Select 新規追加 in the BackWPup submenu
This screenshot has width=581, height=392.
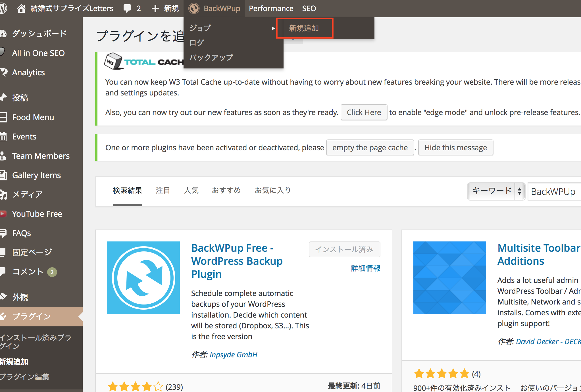pos(304,28)
